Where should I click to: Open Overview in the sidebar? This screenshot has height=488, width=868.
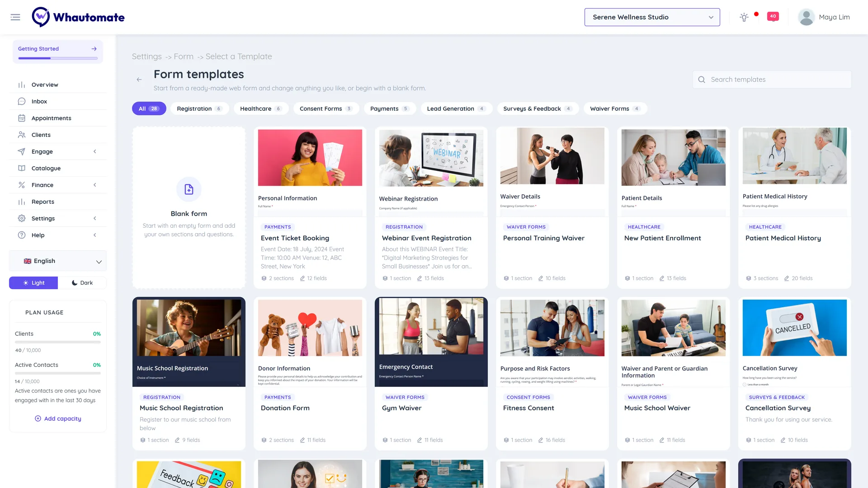coord(58,84)
